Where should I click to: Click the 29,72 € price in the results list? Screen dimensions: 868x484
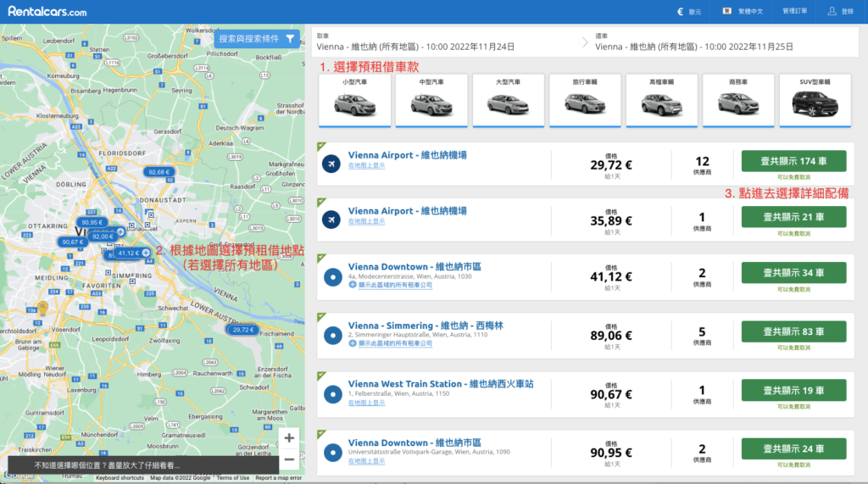611,165
